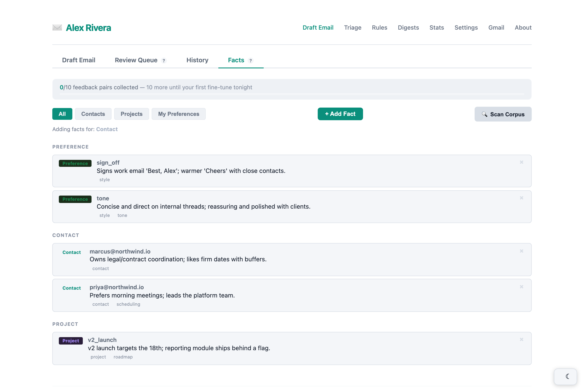Click '0/10 feedback pairs collected' text
The width and height of the screenshot is (584, 392).
99,88
